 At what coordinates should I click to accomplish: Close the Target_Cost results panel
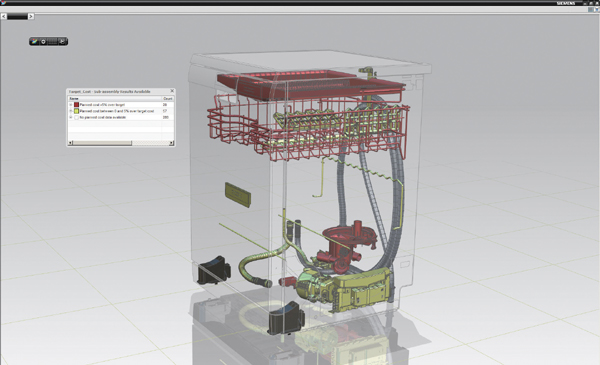(x=172, y=91)
